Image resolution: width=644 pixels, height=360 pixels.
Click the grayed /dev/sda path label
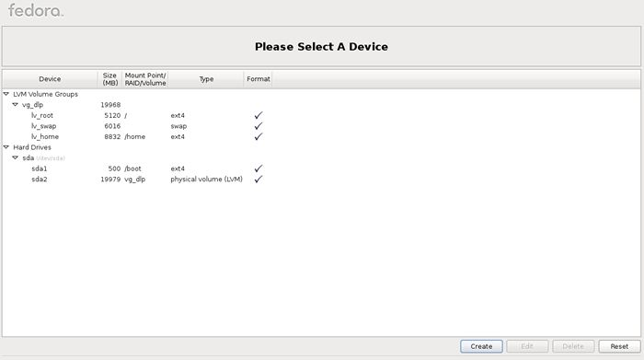point(51,158)
